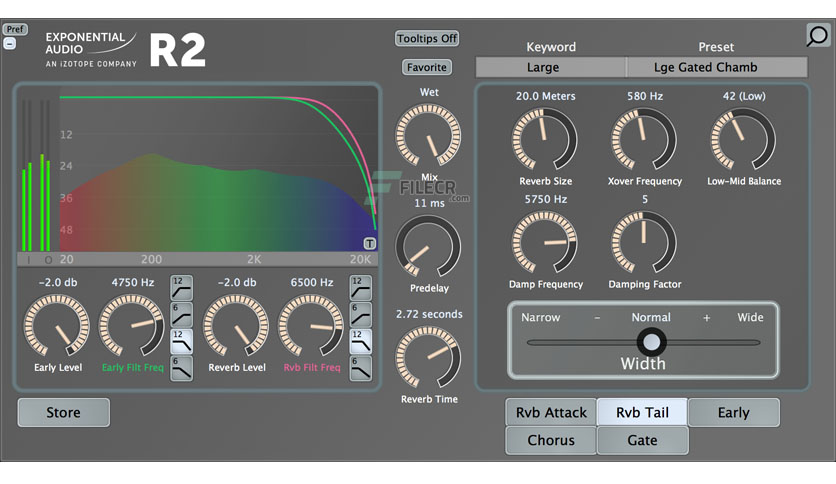Click the Early Level knob
The height and width of the screenshot is (484, 836).
57,326
